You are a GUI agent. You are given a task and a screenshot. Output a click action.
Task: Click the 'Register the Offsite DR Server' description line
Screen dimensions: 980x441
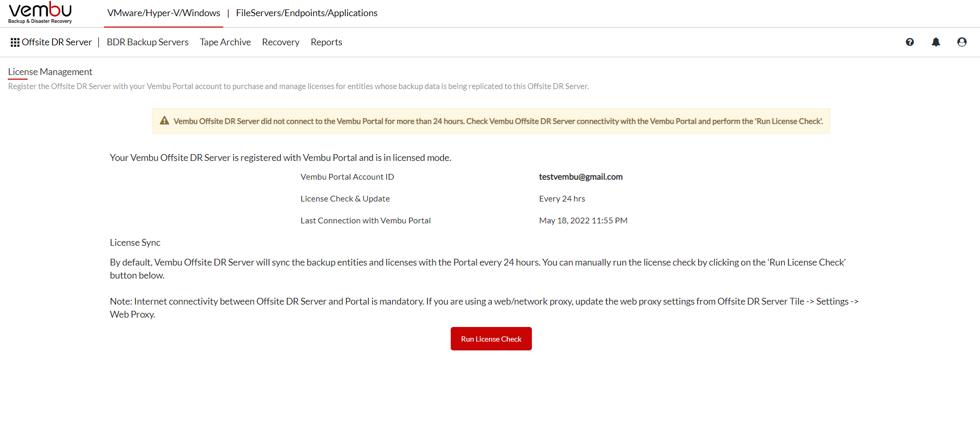pyautogui.click(x=298, y=86)
